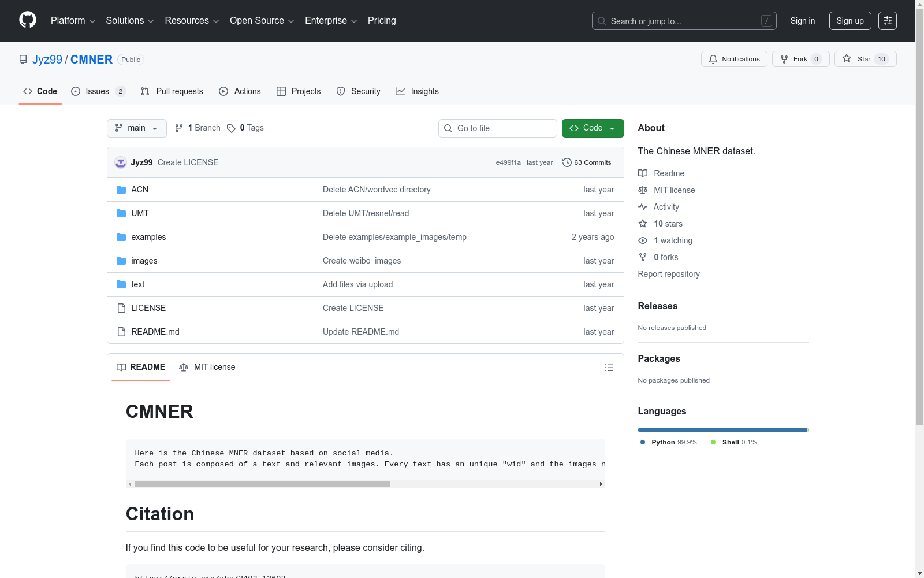Open the Security tab
This screenshot has height=578, width=924.
(359, 91)
